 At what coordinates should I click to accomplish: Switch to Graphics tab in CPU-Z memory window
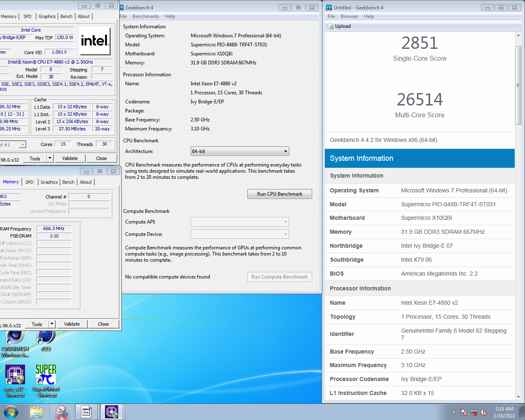pyautogui.click(x=49, y=182)
